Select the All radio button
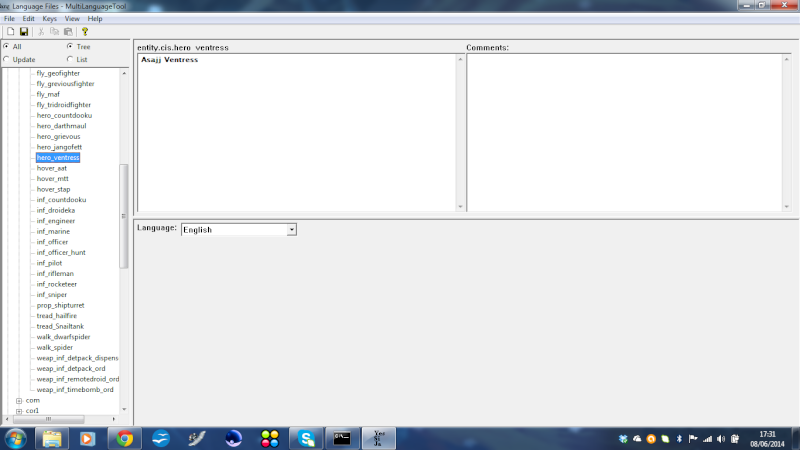 pyautogui.click(x=7, y=46)
